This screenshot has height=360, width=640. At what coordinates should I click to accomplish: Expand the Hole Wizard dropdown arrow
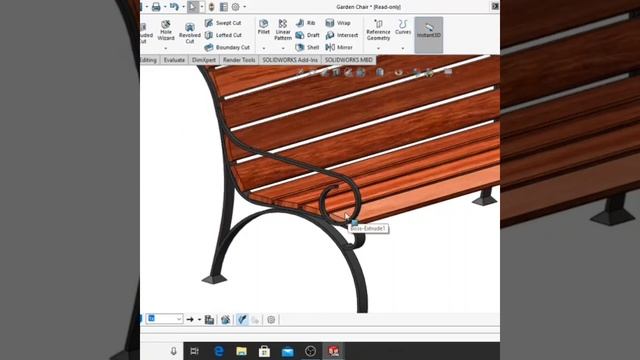pyautogui.click(x=166, y=48)
